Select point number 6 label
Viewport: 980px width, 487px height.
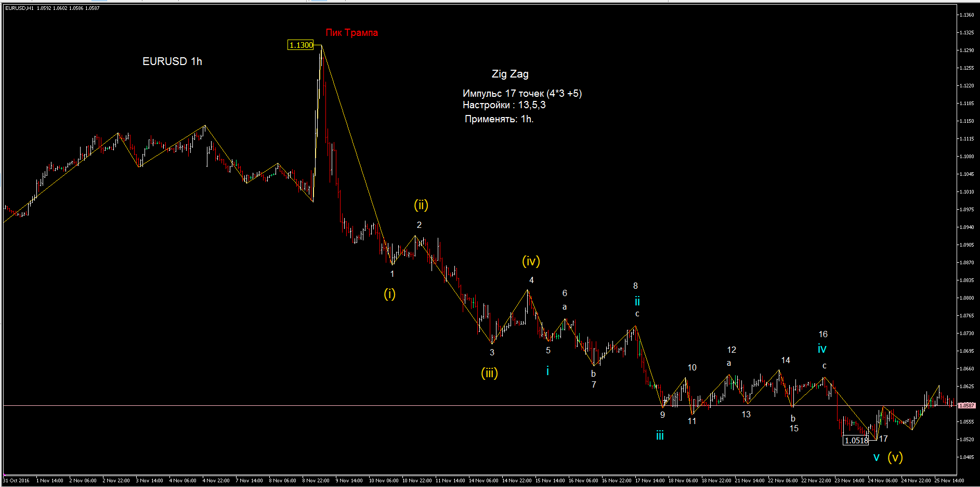pyautogui.click(x=565, y=293)
